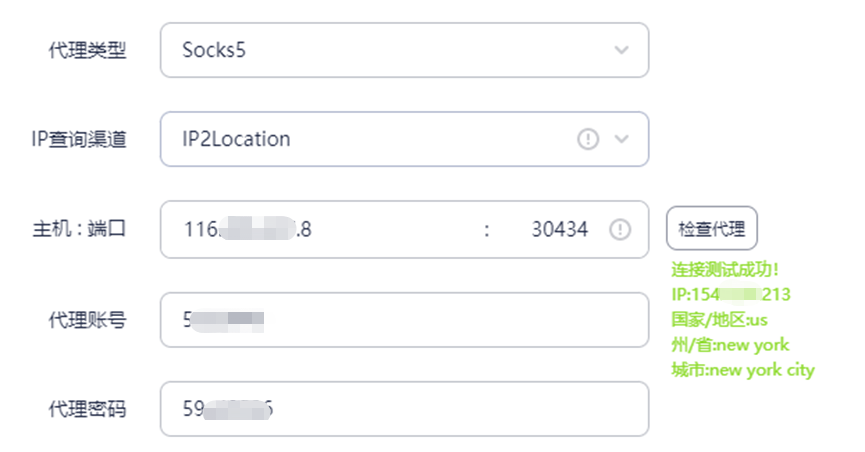865x452 pixels.
Task: Open the IP2Location query channel dropdown
Action: (x=370, y=139)
